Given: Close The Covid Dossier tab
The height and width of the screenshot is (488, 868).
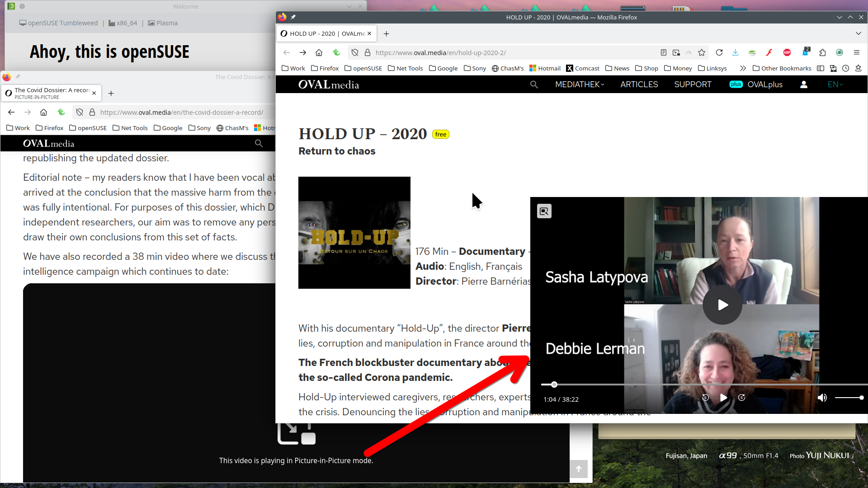Looking at the screenshot, I should tap(94, 93).
